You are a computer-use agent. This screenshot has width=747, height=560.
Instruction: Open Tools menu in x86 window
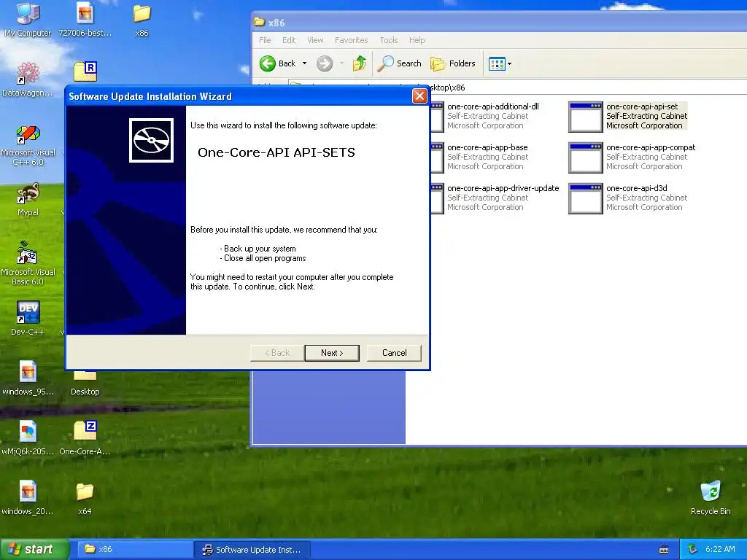[389, 41]
